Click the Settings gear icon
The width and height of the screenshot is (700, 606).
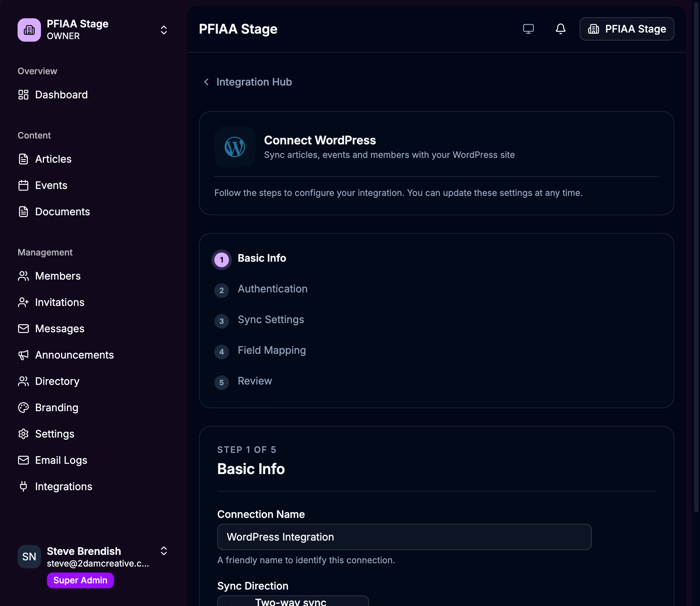pyautogui.click(x=23, y=434)
